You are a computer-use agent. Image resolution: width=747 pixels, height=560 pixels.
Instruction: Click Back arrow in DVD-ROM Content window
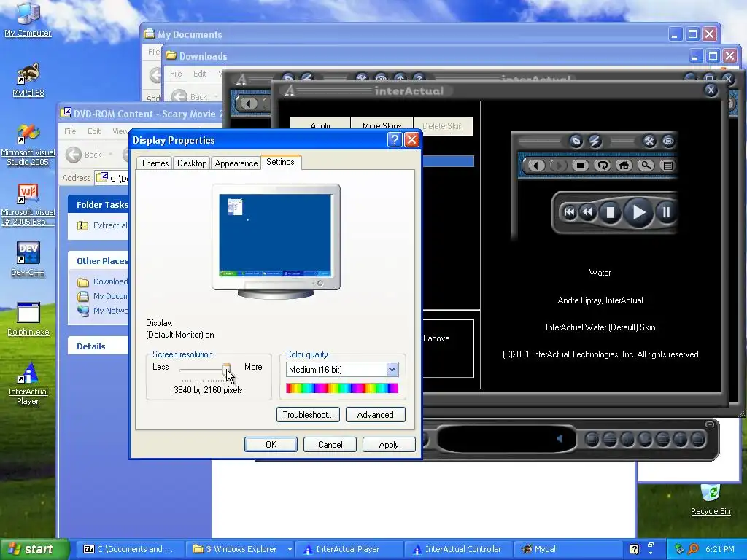[x=74, y=155]
